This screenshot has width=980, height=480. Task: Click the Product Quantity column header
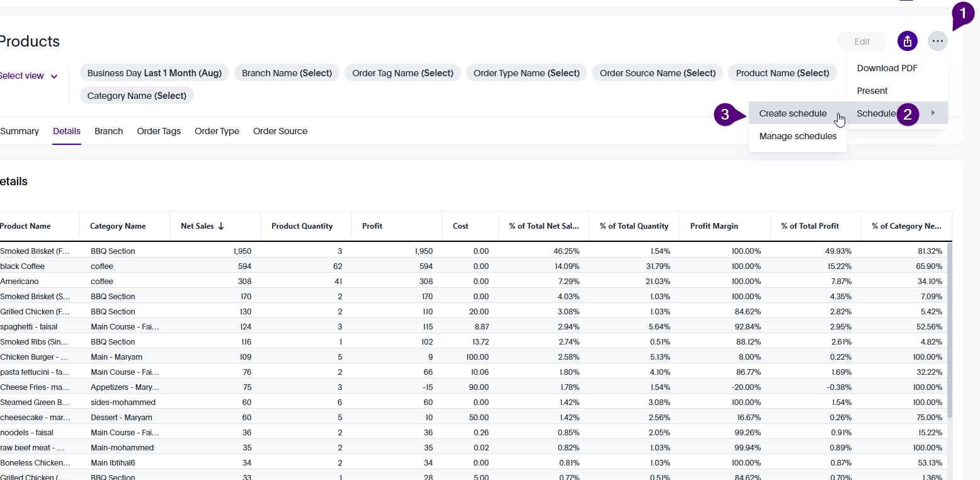click(x=302, y=226)
